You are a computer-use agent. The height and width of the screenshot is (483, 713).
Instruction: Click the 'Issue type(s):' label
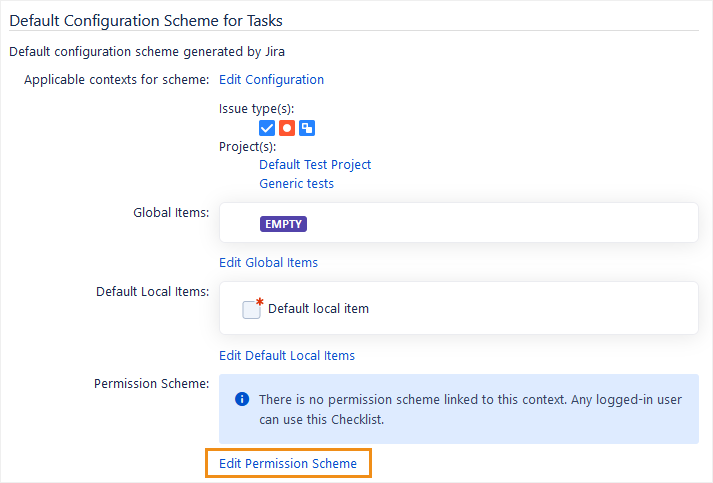pyautogui.click(x=256, y=109)
